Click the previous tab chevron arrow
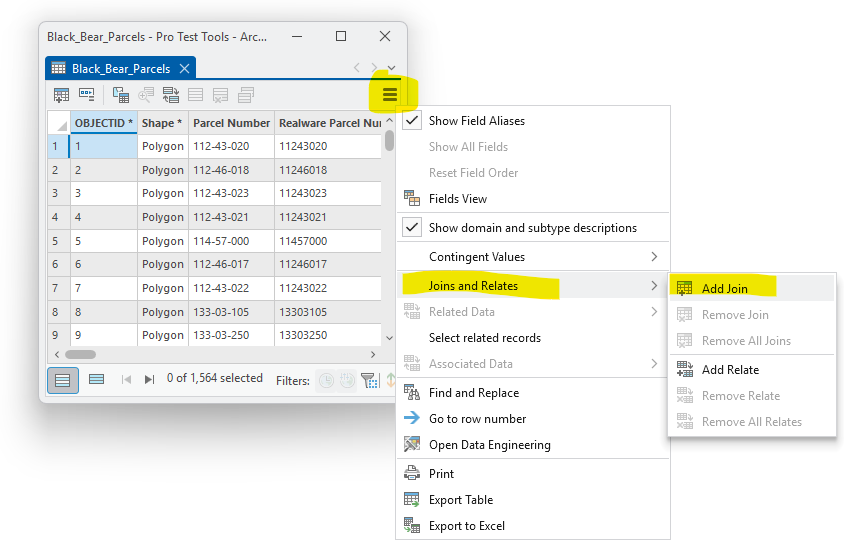 point(356,67)
